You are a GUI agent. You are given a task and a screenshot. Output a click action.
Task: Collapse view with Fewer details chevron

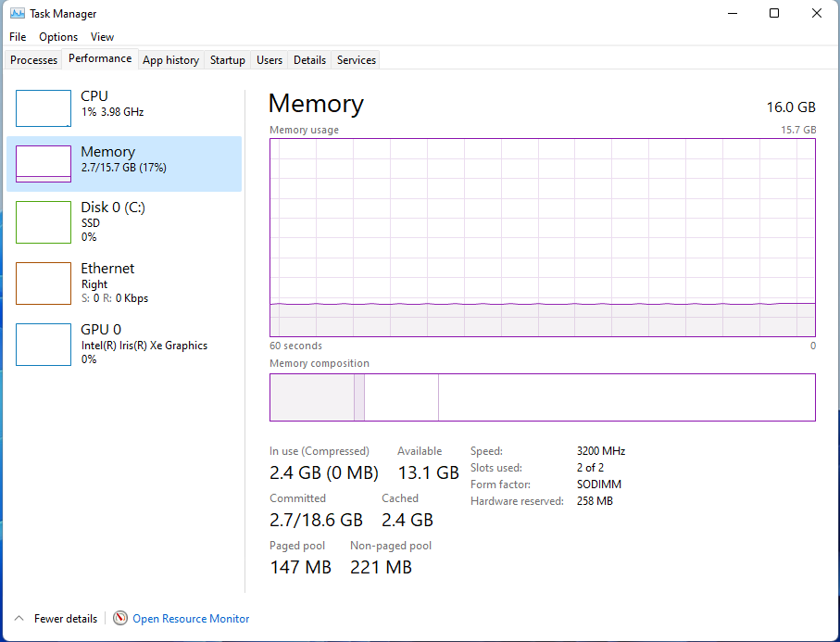[x=19, y=619]
